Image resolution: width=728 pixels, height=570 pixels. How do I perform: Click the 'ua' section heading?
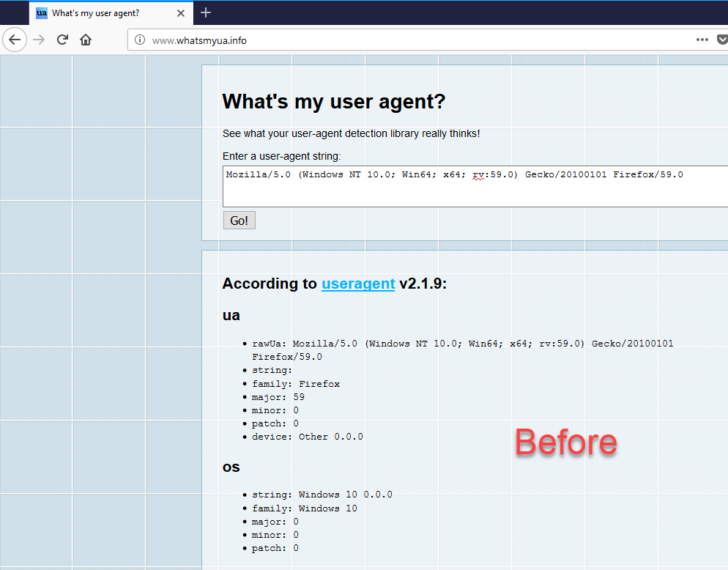[231, 315]
